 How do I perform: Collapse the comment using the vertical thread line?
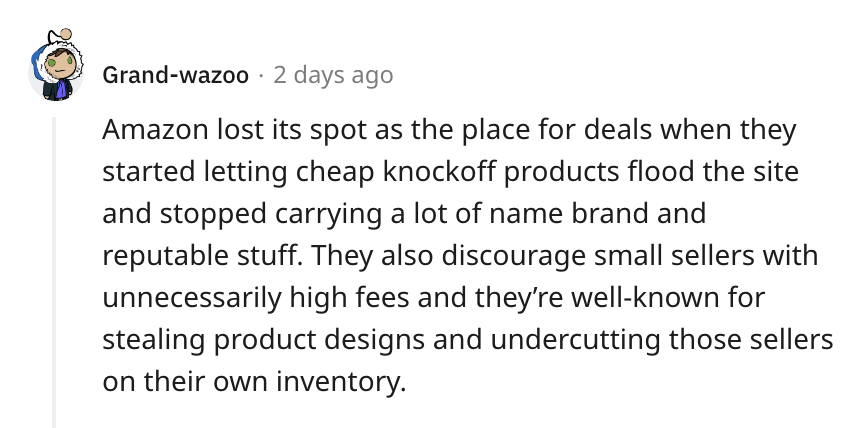(x=54, y=272)
